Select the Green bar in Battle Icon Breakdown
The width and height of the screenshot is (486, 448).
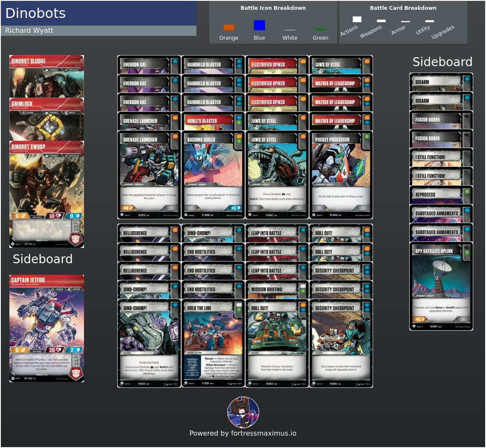coord(320,29)
